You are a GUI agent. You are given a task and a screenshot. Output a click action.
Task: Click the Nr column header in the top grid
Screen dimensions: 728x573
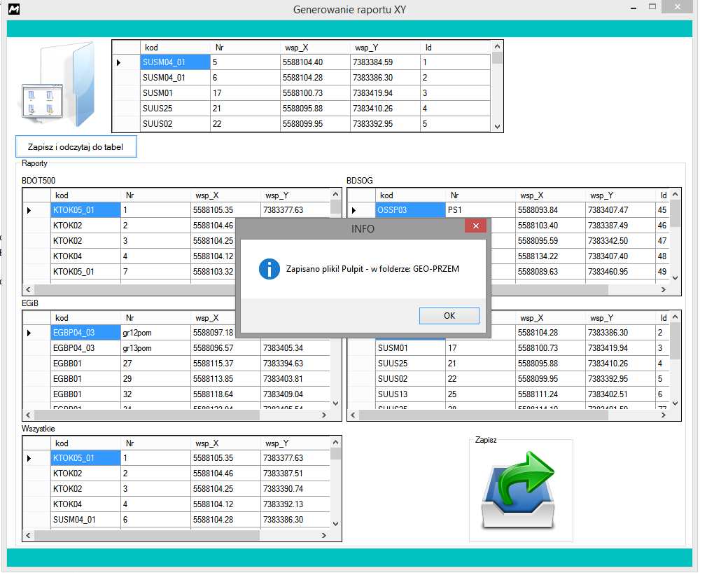click(245, 48)
